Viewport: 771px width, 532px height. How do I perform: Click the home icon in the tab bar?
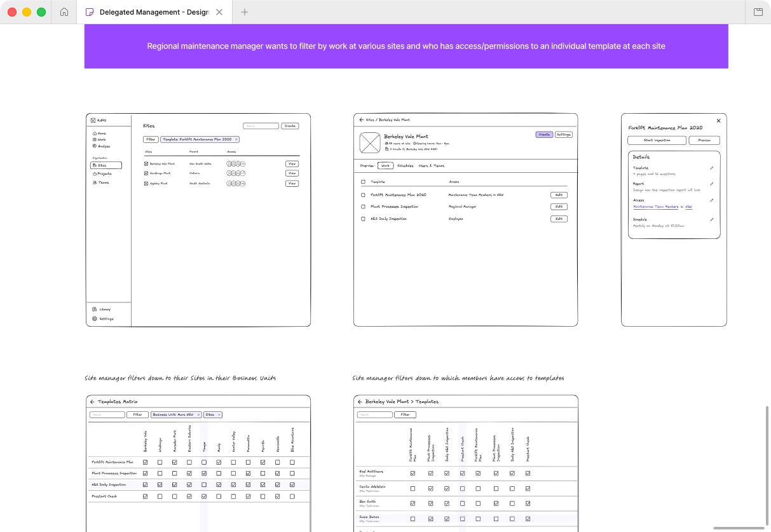point(64,12)
